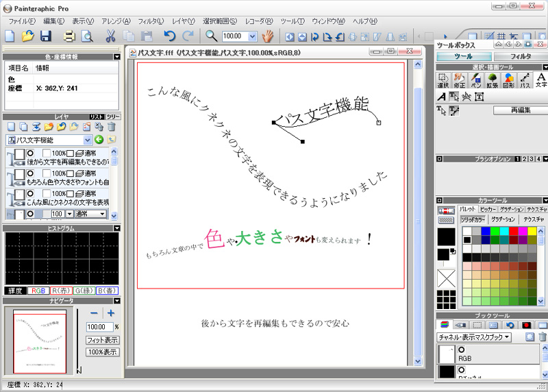Pick the bright red palette swatch
The image size is (548, 392).
click(x=513, y=231)
